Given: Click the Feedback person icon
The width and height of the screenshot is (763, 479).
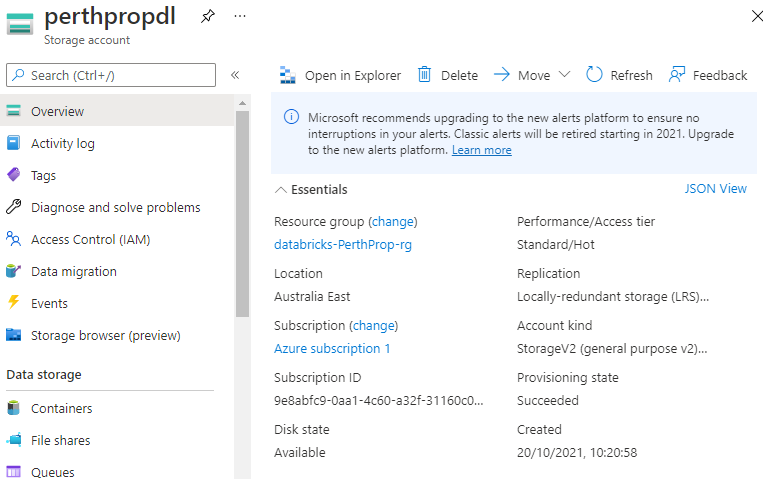Looking at the screenshot, I should (x=677, y=75).
